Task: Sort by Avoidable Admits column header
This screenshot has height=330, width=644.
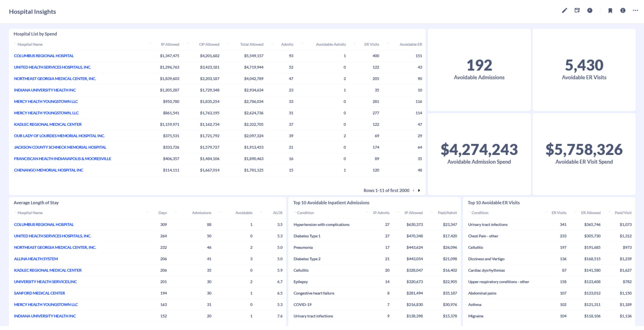Action: (331, 44)
